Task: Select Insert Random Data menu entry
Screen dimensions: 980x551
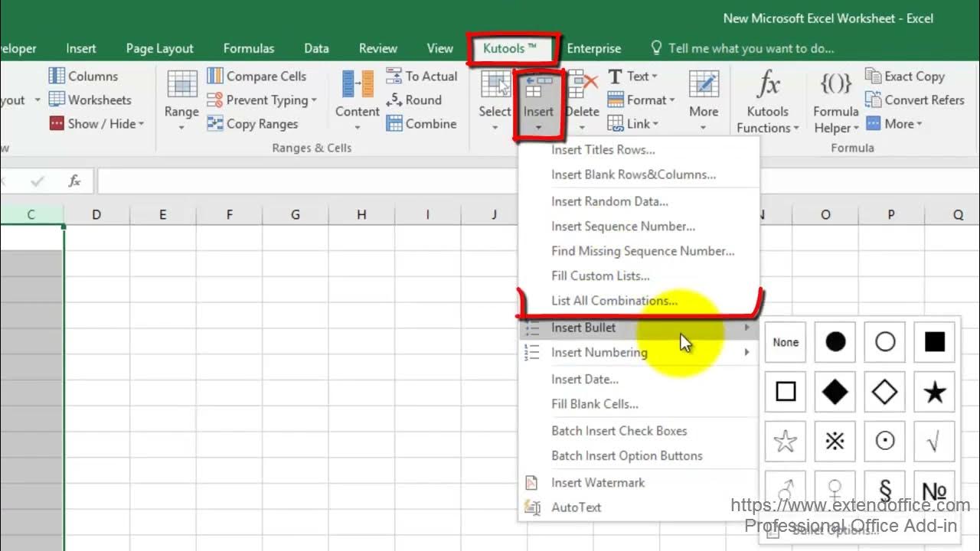Action: pyautogui.click(x=639, y=201)
